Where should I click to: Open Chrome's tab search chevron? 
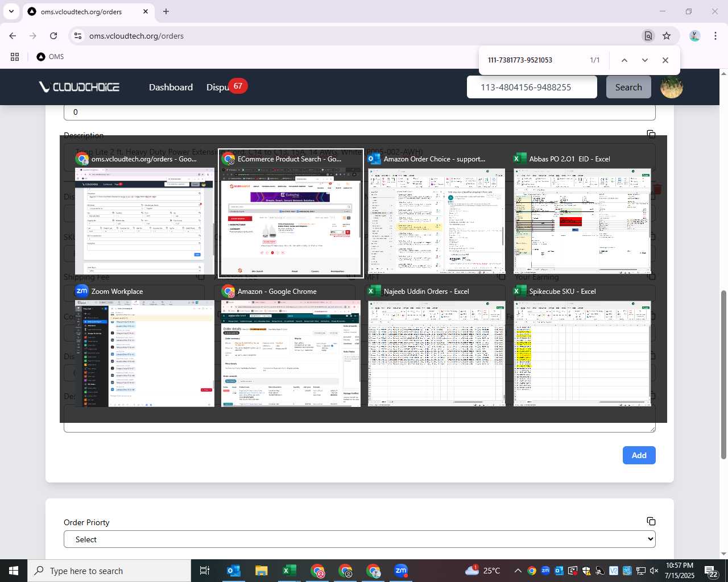pos(11,11)
